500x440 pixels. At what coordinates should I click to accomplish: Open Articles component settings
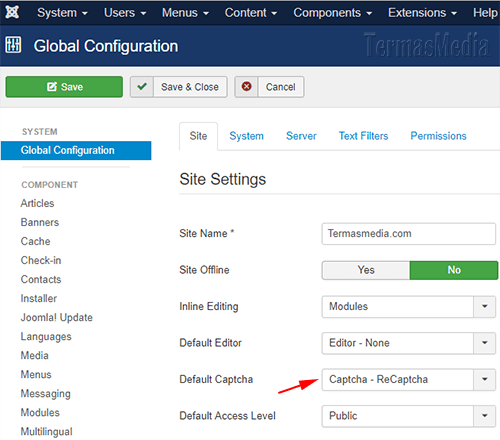[x=37, y=203]
